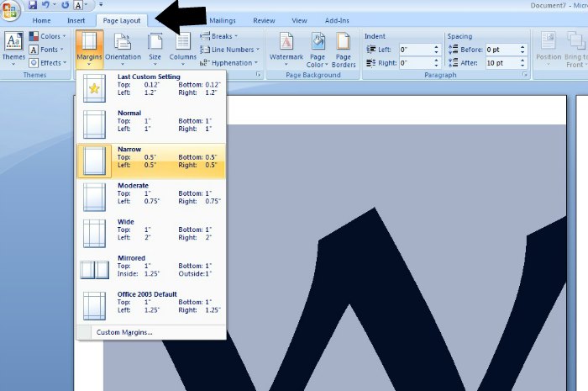
Task: Click the Margins ribbon button
Action: [x=89, y=49]
